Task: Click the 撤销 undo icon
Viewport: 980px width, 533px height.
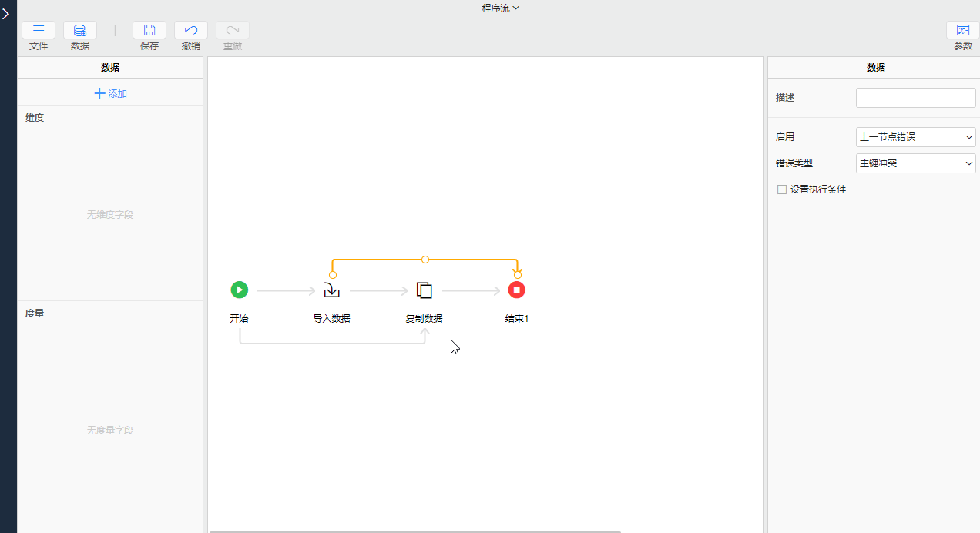Action: click(x=191, y=31)
